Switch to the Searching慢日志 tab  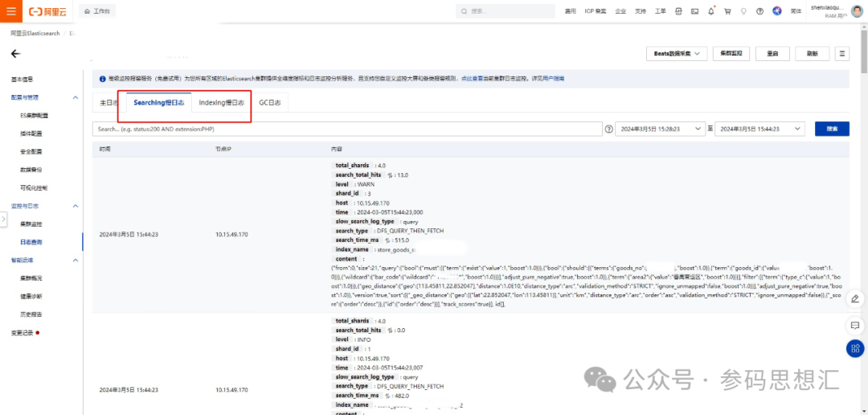point(159,103)
